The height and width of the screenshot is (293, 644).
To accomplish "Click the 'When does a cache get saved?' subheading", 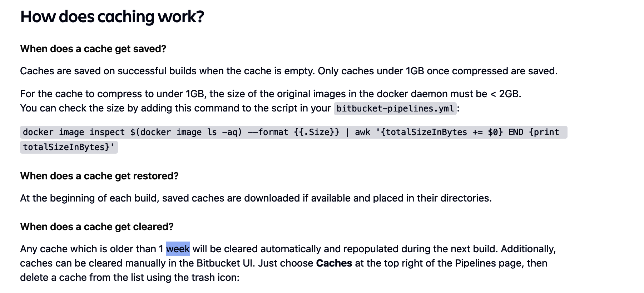I will tap(93, 49).
